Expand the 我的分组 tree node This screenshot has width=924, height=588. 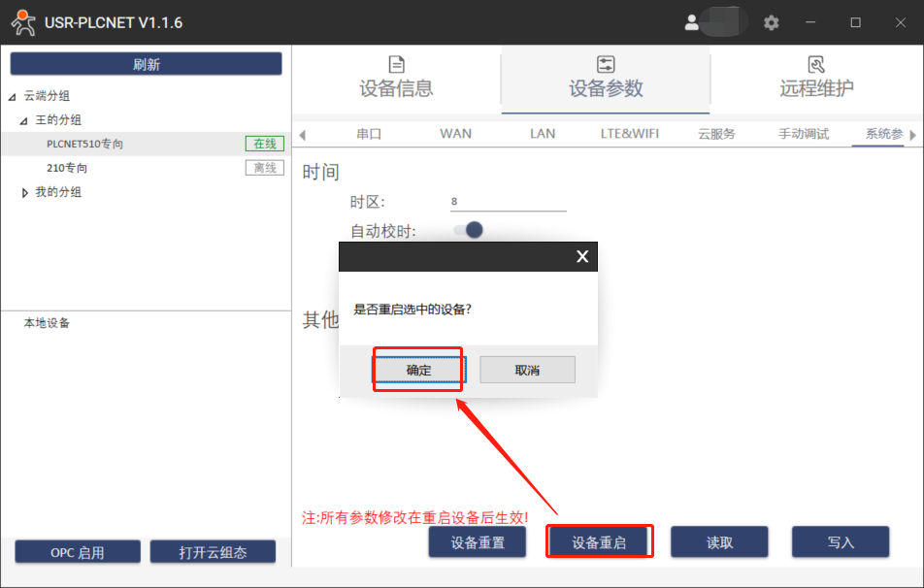click(24, 192)
